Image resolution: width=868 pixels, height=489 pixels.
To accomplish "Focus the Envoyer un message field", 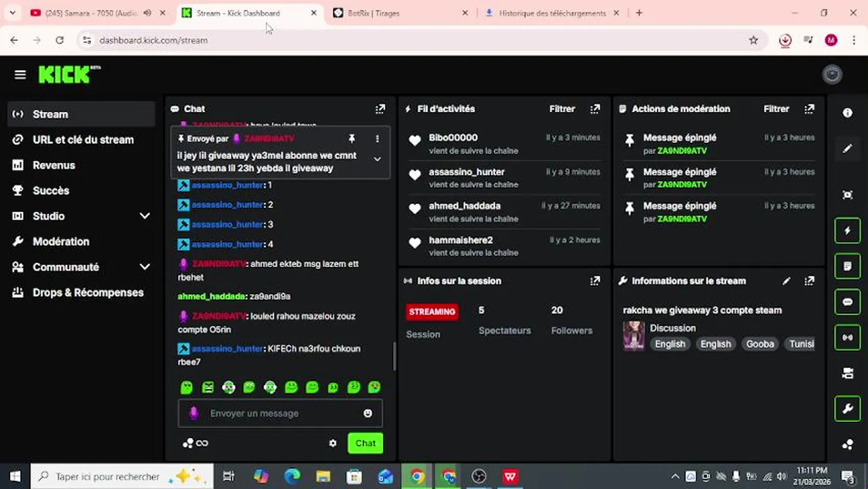I will (x=280, y=413).
